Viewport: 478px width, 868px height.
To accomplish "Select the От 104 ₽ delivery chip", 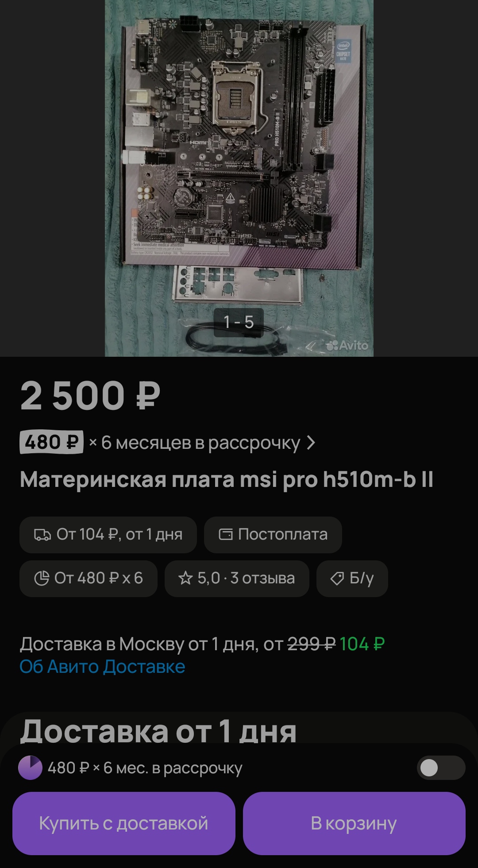I will pyautogui.click(x=108, y=535).
